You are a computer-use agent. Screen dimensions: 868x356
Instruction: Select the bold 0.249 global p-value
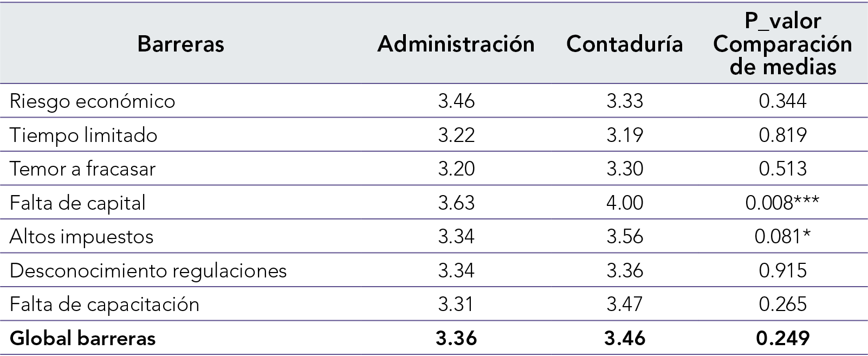click(782, 338)
